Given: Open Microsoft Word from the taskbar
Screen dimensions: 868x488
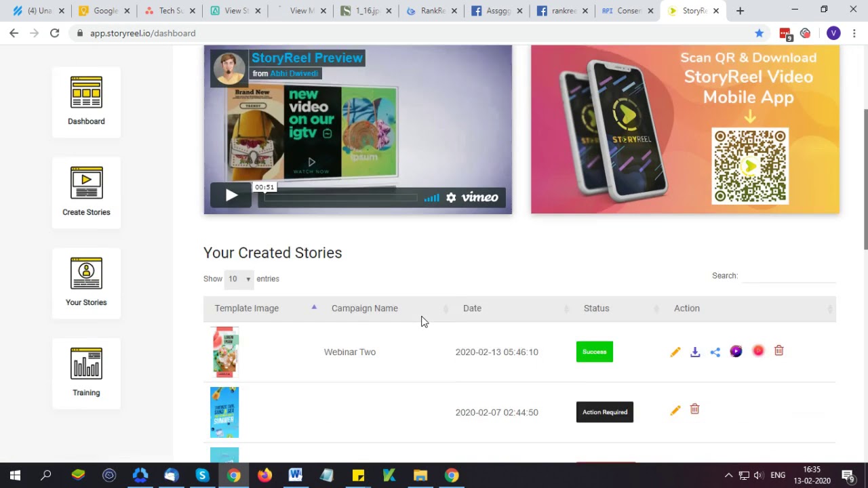Looking at the screenshot, I should click(x=296, y=475).
